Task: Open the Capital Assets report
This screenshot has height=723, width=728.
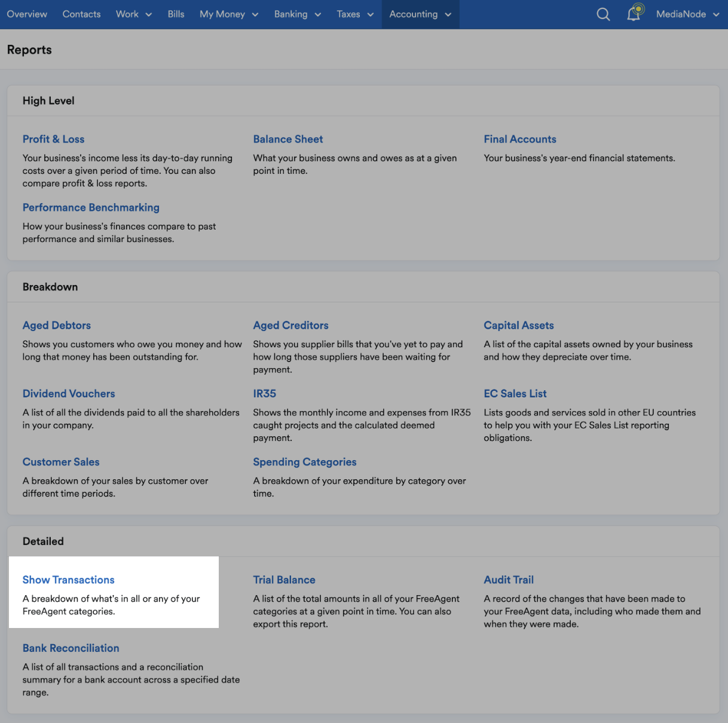Action: (519, 326)
